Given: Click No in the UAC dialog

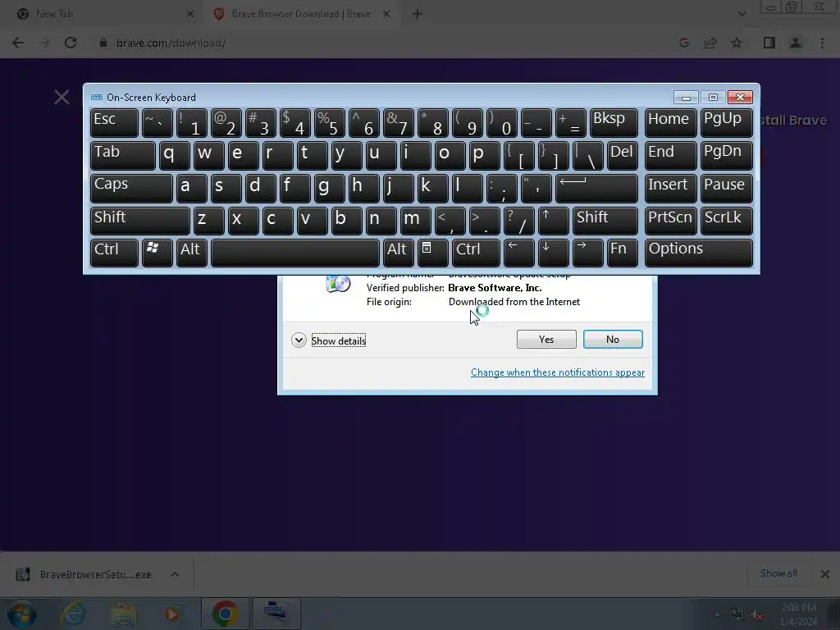Looking at the screenshot, I should coord(613,339).
